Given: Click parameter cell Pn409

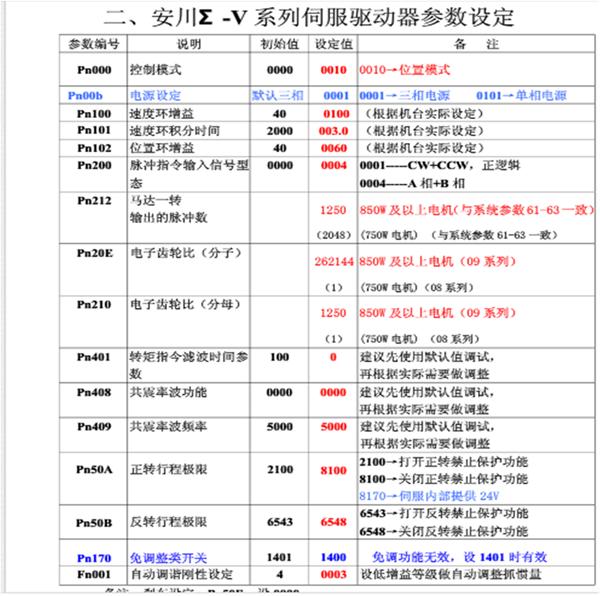Looking at the screenshot, I should (x=94, y=427).
